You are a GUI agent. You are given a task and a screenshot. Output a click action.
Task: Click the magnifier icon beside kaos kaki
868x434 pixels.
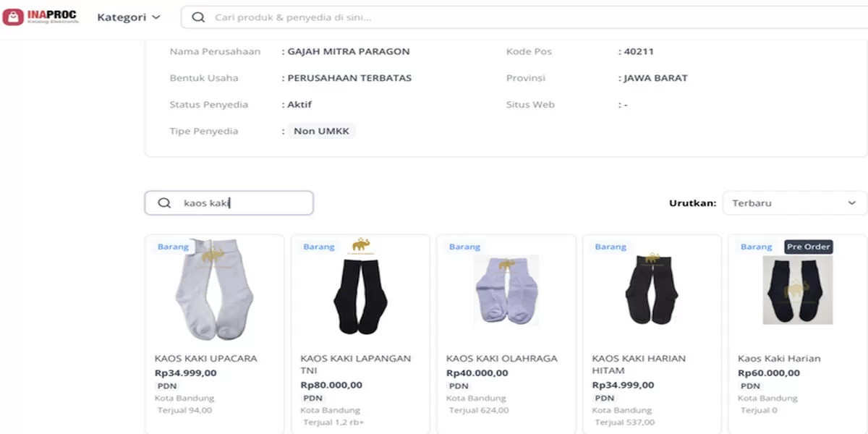coord(165,203)
